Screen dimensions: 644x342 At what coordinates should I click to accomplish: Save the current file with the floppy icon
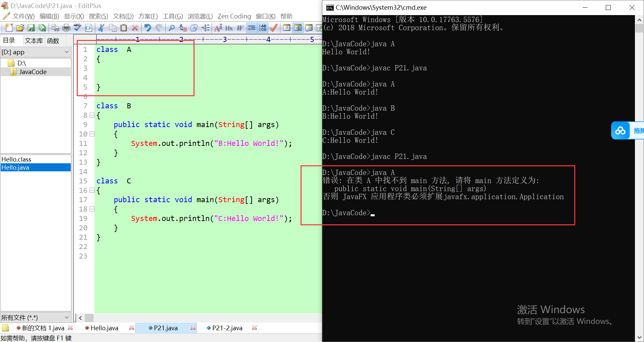coord(31,28)
